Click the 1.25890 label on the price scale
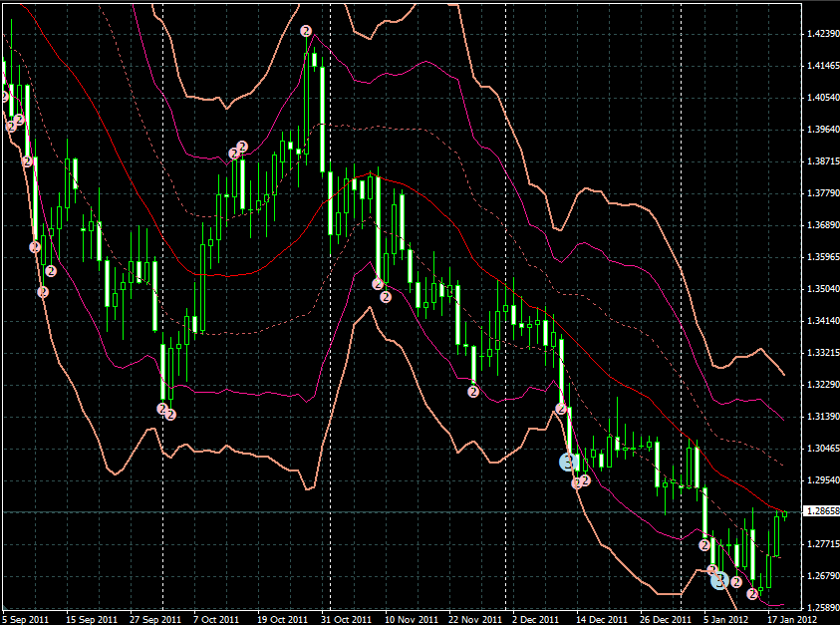The image size is (840, 625). [820, 607]
